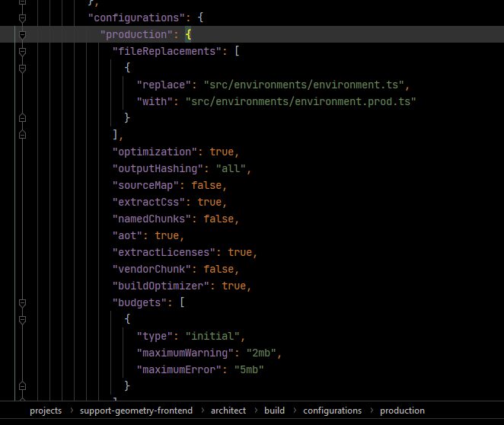
Task: Click false value of "namedChunks"
Action: click(219, 219)
